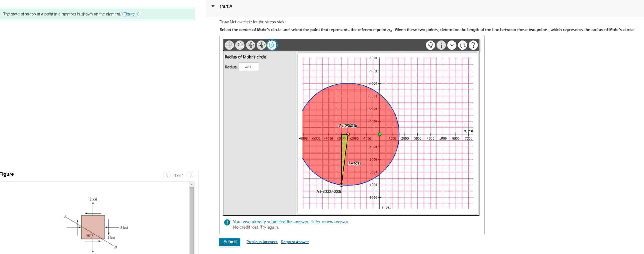Viewport: 644px width, 254px height.
Task: Select the highlighted Mohr's circle drawing tool
Action: coord(272,45)
